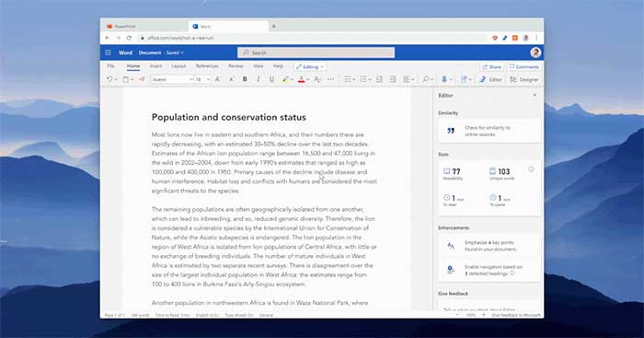
Task: Select the Insert ribbon tab
Action: point(155,65)
